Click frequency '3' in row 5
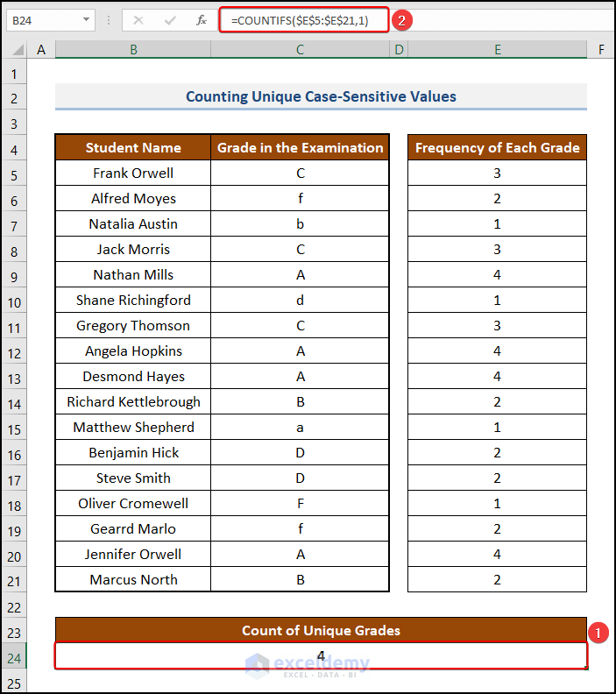 tap(498, 173)
